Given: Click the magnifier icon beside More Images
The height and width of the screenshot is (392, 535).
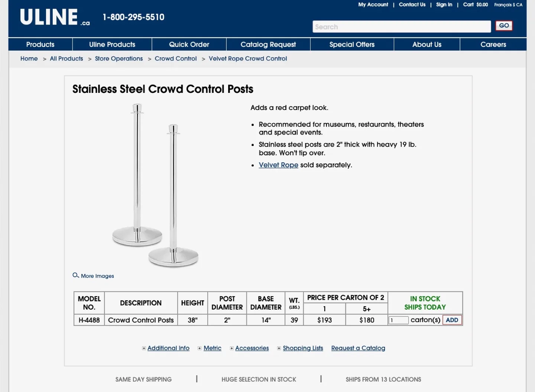Looking at the screenshot, I should click(x=76, y=275).
